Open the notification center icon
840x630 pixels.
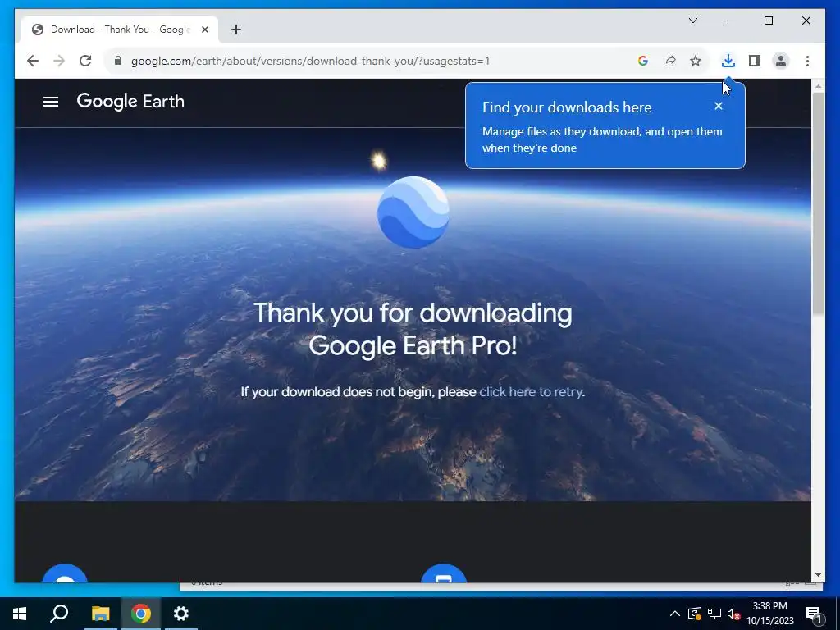click(x=815, y=614)
